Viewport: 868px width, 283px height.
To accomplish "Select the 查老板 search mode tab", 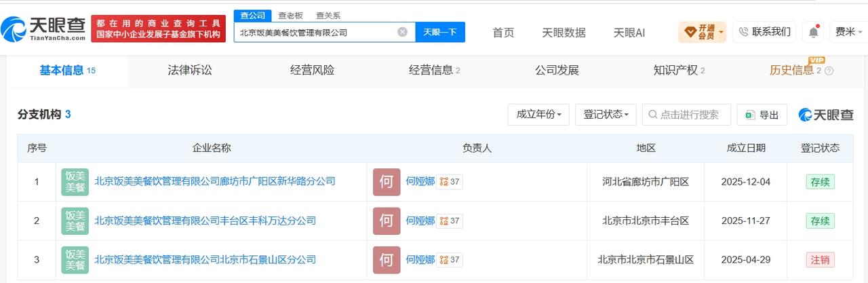I will 291,15.
